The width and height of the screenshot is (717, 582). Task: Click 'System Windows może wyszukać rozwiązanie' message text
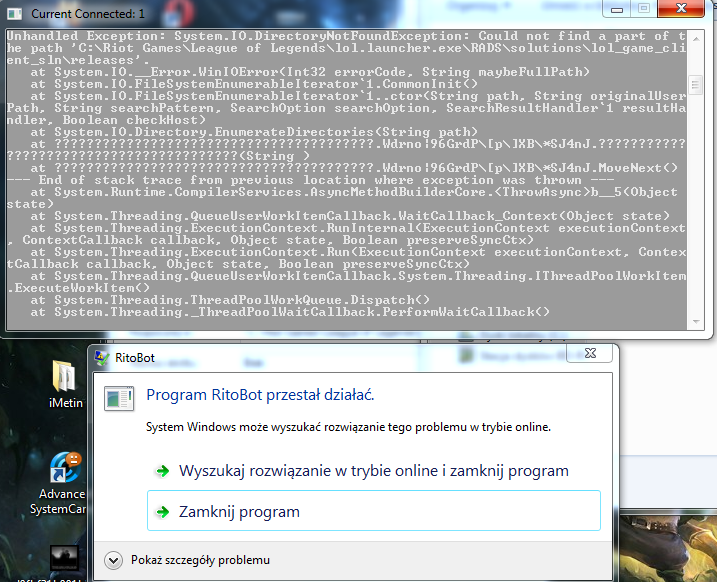pyautogui.click(x=348, y=427)
